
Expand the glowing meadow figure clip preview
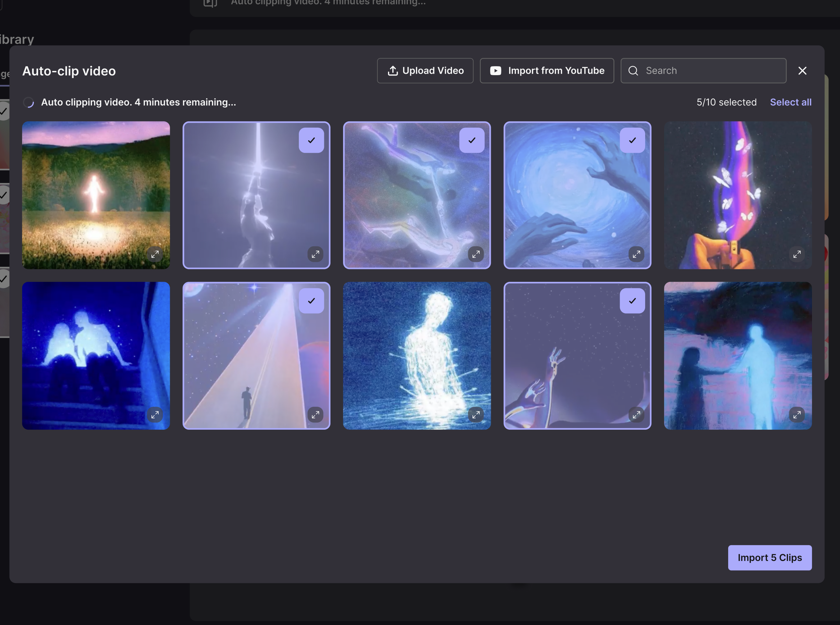coord(155,254)
